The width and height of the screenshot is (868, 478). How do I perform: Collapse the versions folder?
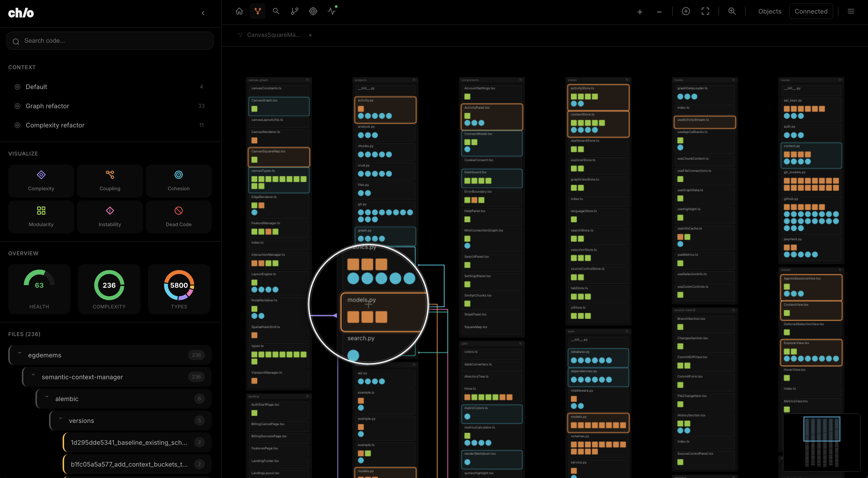pos(60,419)
